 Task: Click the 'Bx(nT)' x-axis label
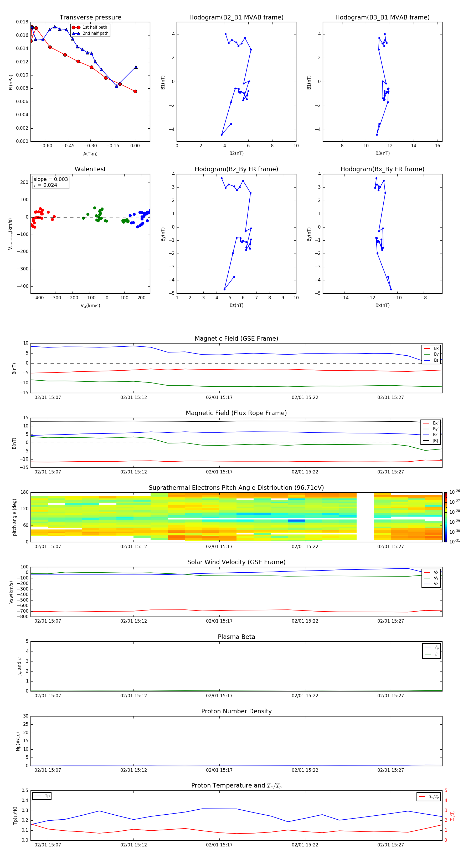[382, 306]
